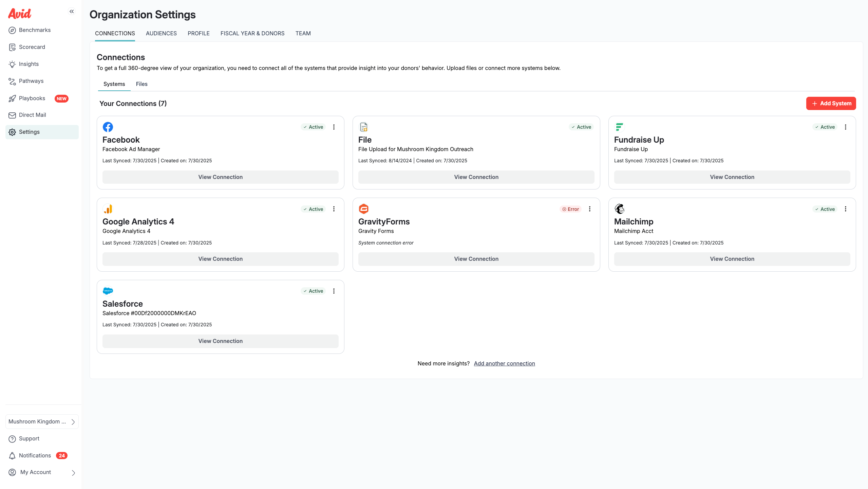Viewport: 868px width, 489px height.
Task: Click the Add System button
Action: tap(831, 104)
